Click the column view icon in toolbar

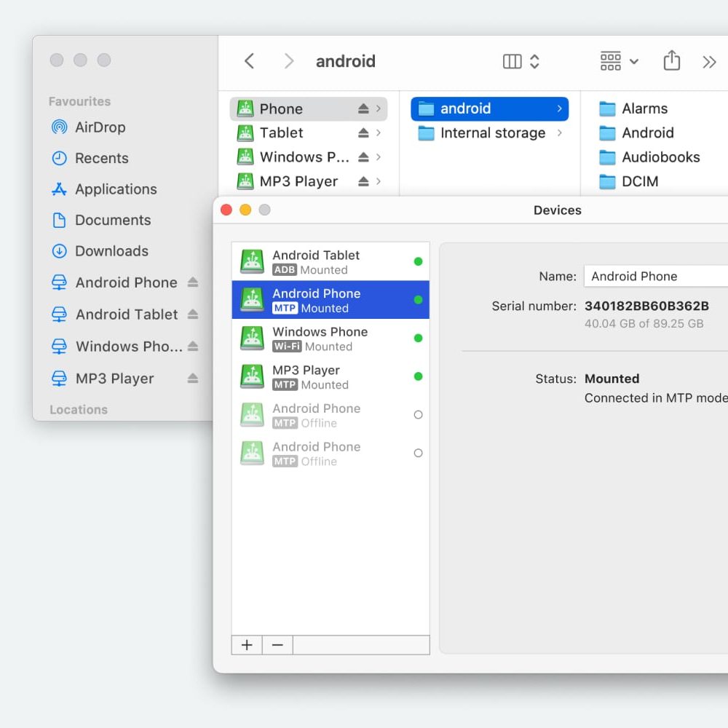(513, 61)
